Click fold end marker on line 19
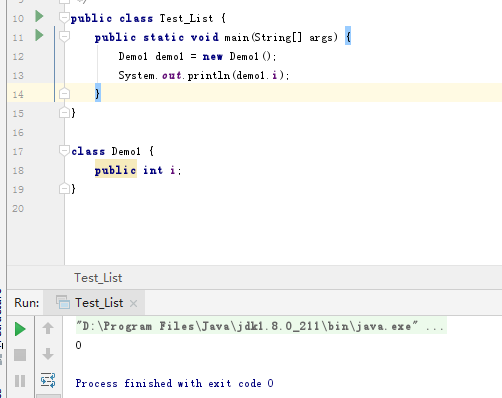The image size is (502, 398). click(x=64, y=188)
